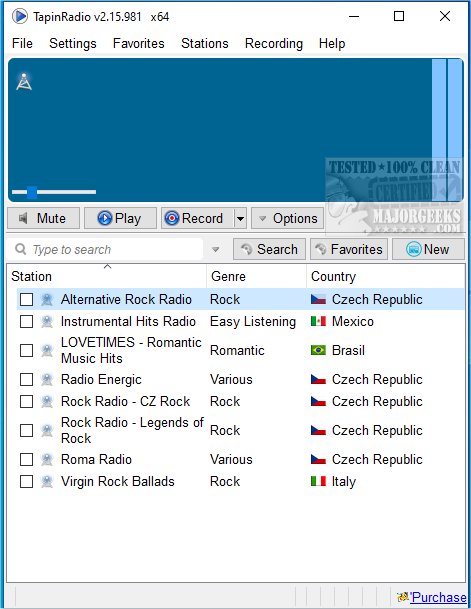Screen dimensions: 471x609
Task: Sort list by Country column header
Action: 386,276
